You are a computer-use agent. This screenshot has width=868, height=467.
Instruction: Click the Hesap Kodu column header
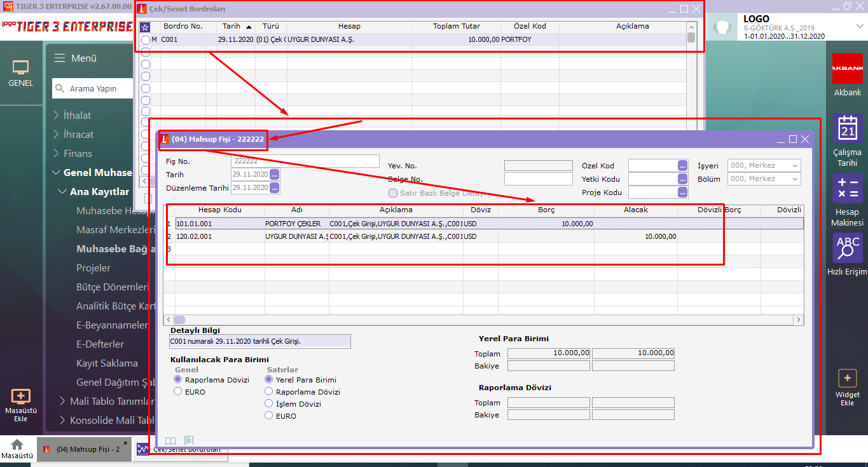[220, 210]
